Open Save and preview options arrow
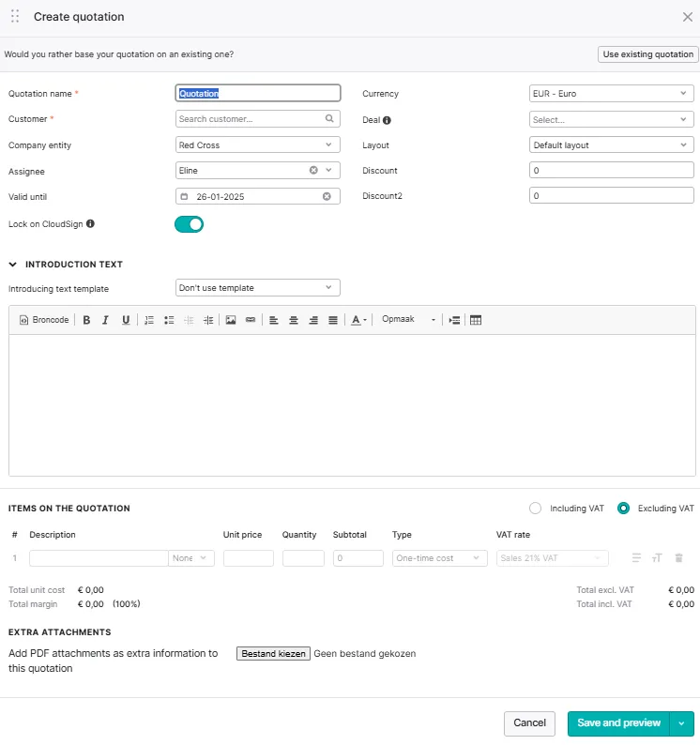This screenshot has height=745, width=700. (x=681, y=723)
